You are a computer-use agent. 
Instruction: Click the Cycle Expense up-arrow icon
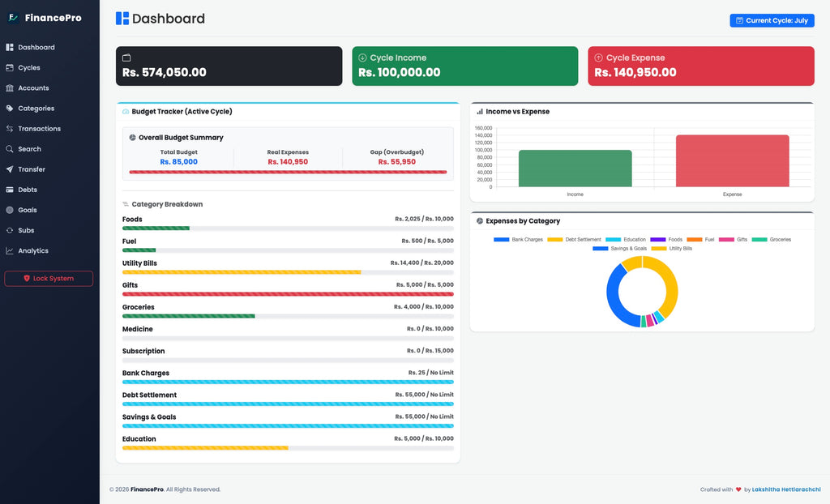(x=599, y=58)
